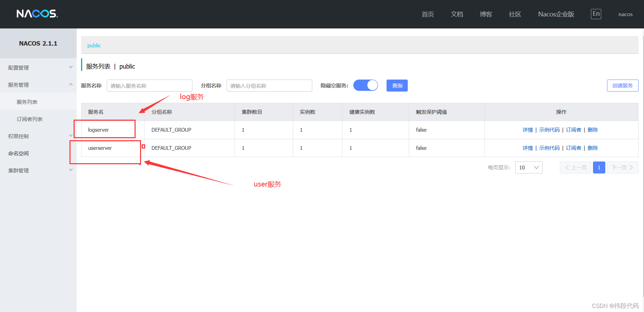Open the page size dropdown showing 10
The height and width of the screenshot is (312, 644).
529,168
